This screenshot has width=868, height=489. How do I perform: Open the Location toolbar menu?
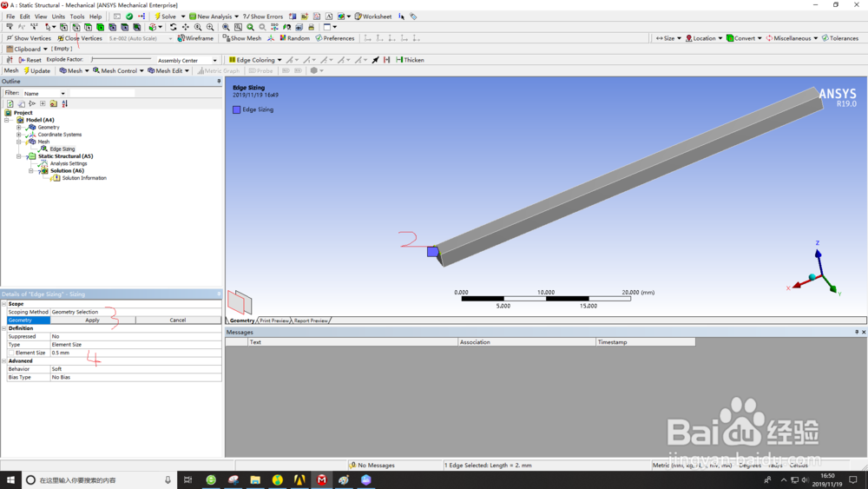point(704,38)
